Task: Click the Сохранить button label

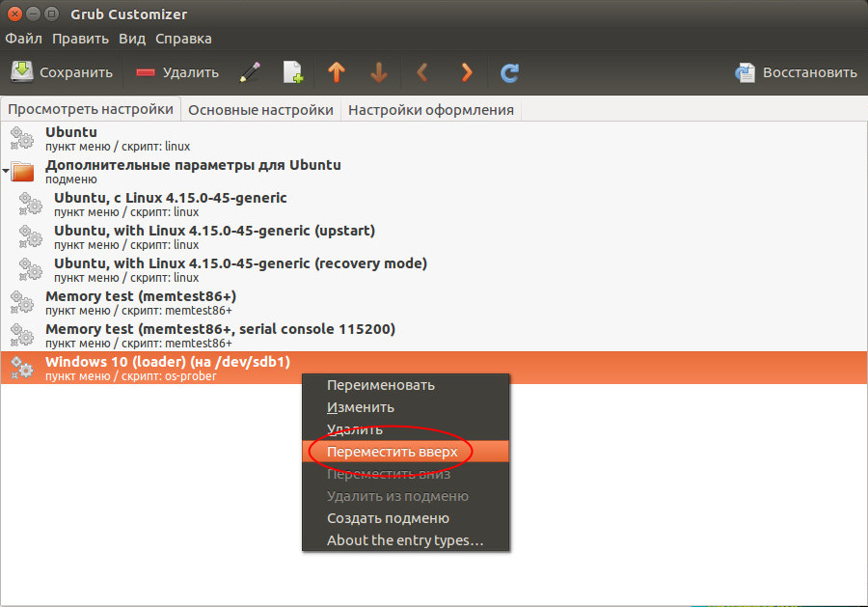Action: pyautogui.click(x=76, y=72)
